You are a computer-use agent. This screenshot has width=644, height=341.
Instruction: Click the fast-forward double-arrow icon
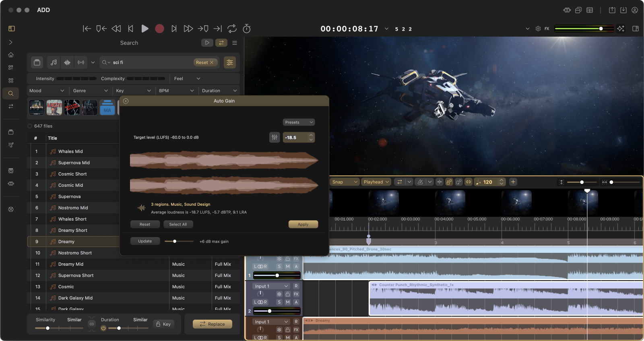[188, 29]
